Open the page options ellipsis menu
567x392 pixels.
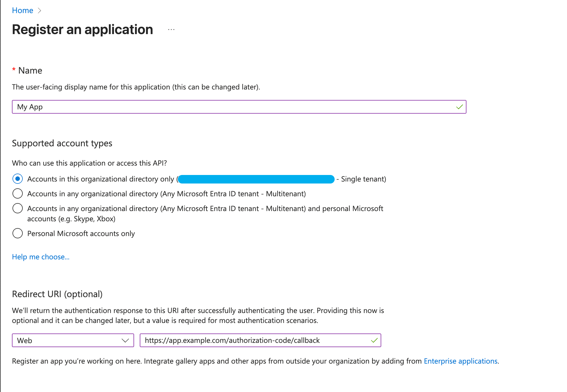tap(171, 30)
